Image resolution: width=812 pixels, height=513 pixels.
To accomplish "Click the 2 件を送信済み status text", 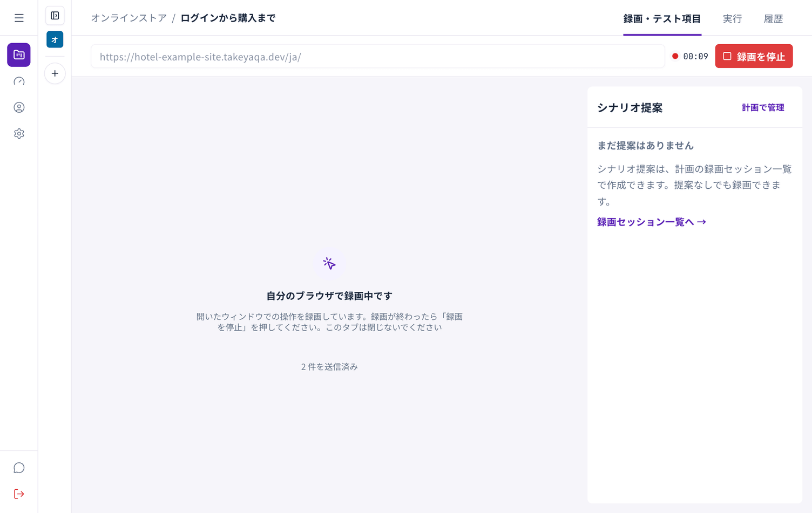I will tap(329, 367).
